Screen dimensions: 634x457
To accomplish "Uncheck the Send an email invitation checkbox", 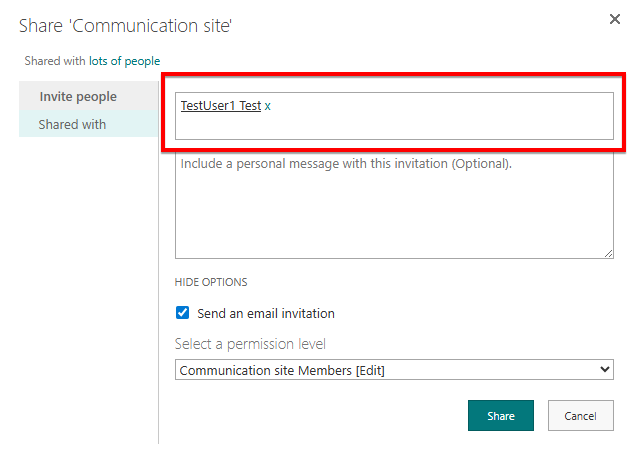I will pos(182,313).
